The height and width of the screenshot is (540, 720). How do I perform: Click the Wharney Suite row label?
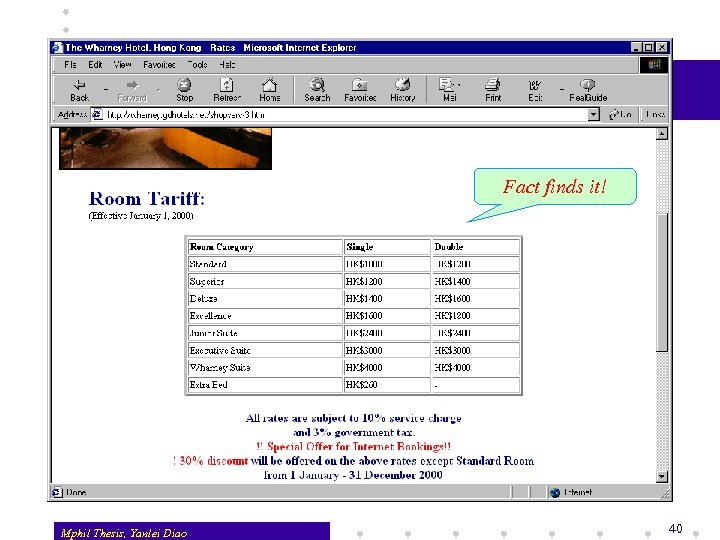tap(220, 368)
